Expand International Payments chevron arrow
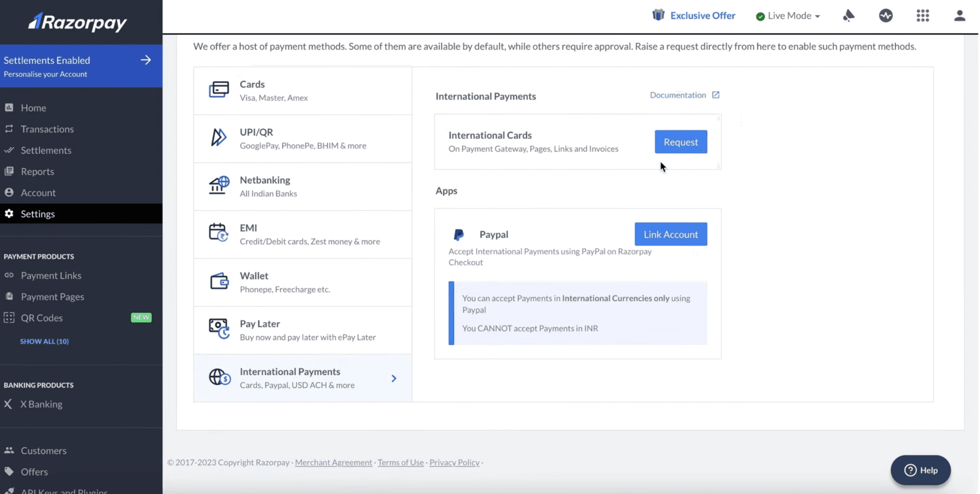 pos(394,378)
